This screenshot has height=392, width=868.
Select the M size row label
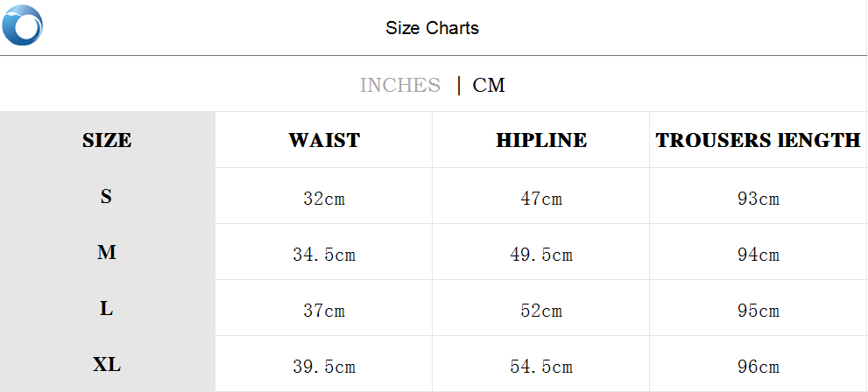coord(107,253)
